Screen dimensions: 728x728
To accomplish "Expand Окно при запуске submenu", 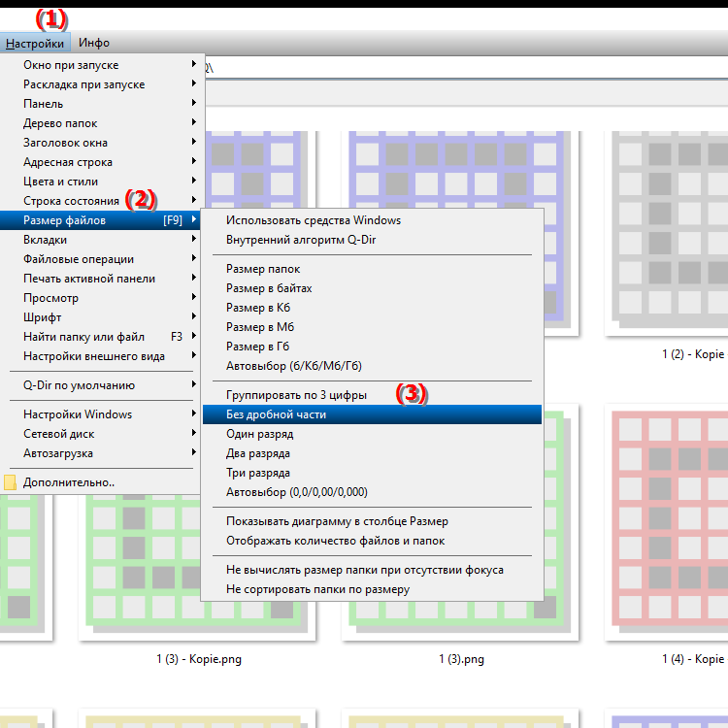I will click(101, 65).
